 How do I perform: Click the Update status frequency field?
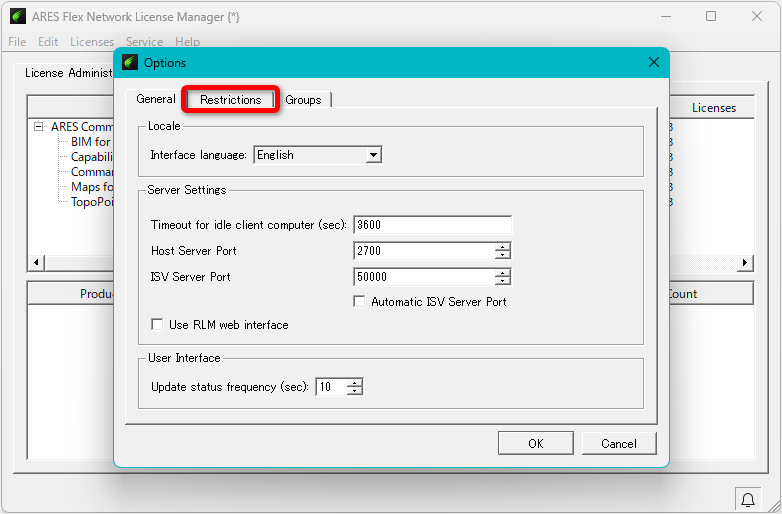click(x=331, y=387)
